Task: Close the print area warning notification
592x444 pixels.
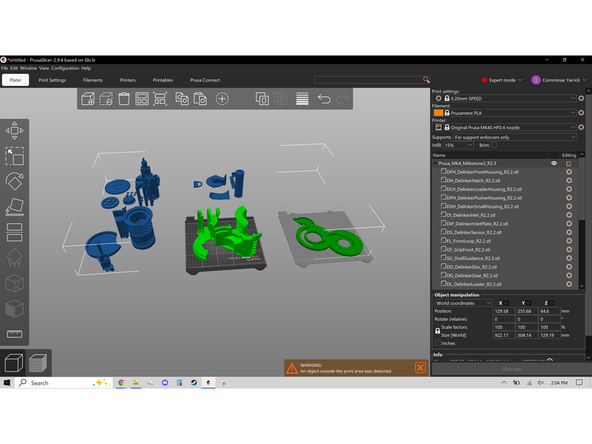Action: click(420, 367)
